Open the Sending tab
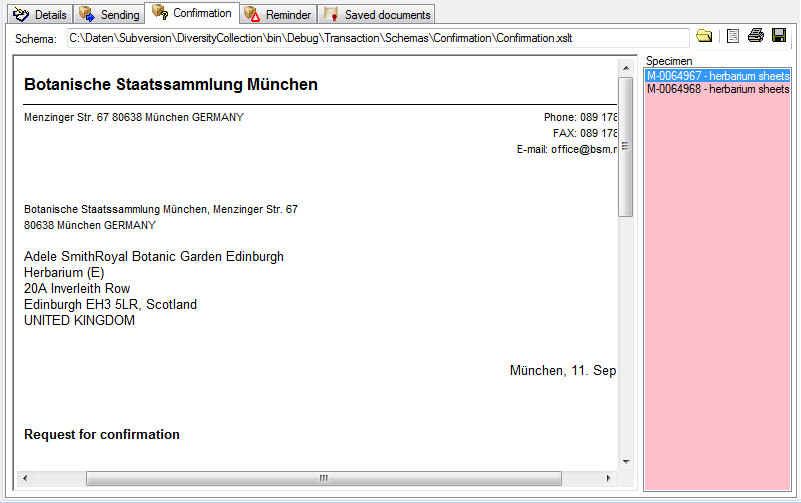Viewport: 801px width, 503px height. [109, 14]
